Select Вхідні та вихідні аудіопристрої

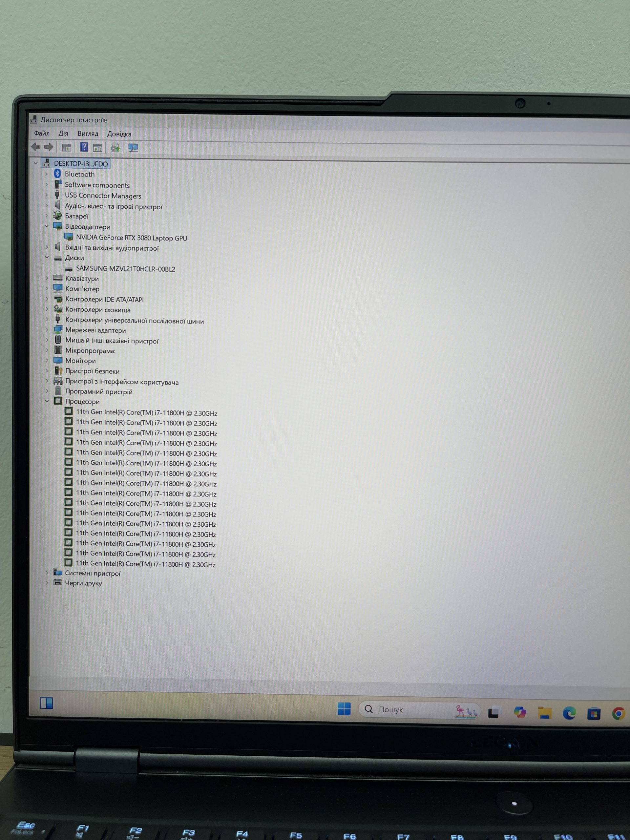[x=112, y=248]
